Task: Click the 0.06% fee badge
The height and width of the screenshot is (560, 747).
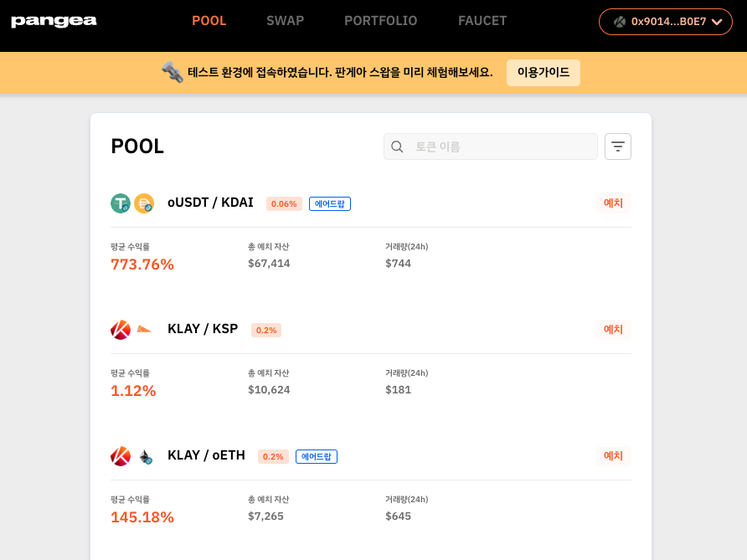Action: tap(284, 203)
